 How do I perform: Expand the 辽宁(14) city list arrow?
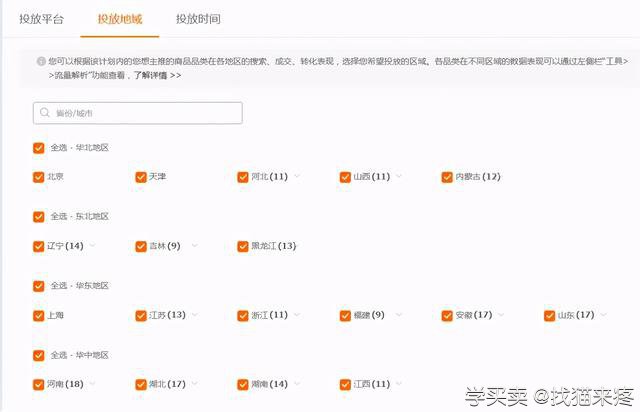(93, 245)
